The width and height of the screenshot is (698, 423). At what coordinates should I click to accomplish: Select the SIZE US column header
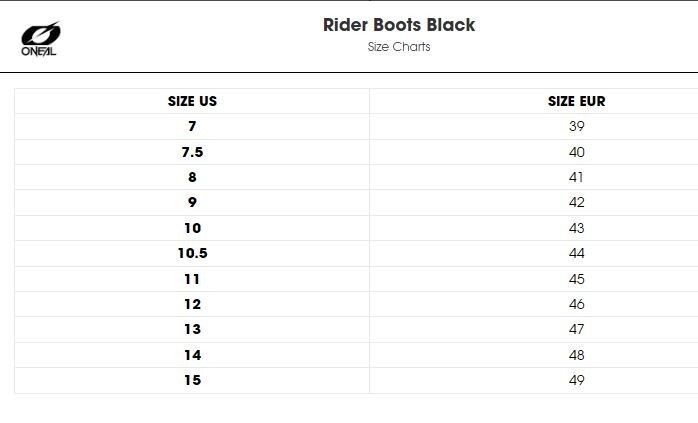pos(192,101)
